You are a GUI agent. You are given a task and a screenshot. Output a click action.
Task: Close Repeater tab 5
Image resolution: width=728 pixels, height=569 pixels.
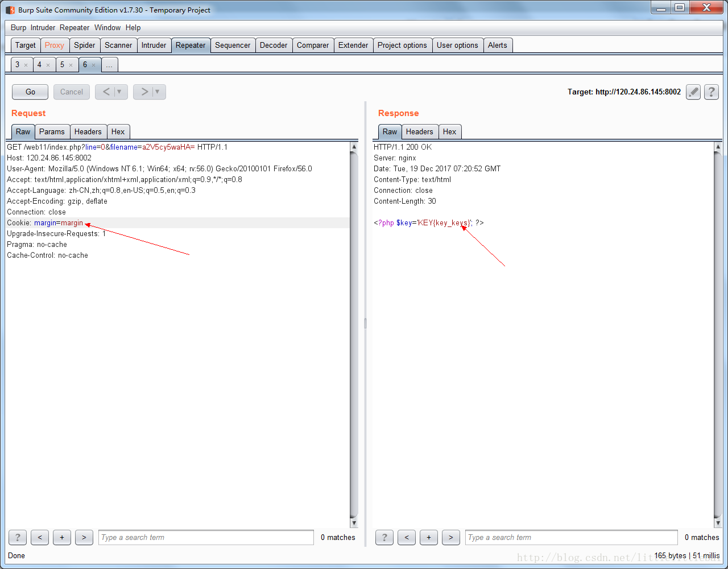coord(71,65)
